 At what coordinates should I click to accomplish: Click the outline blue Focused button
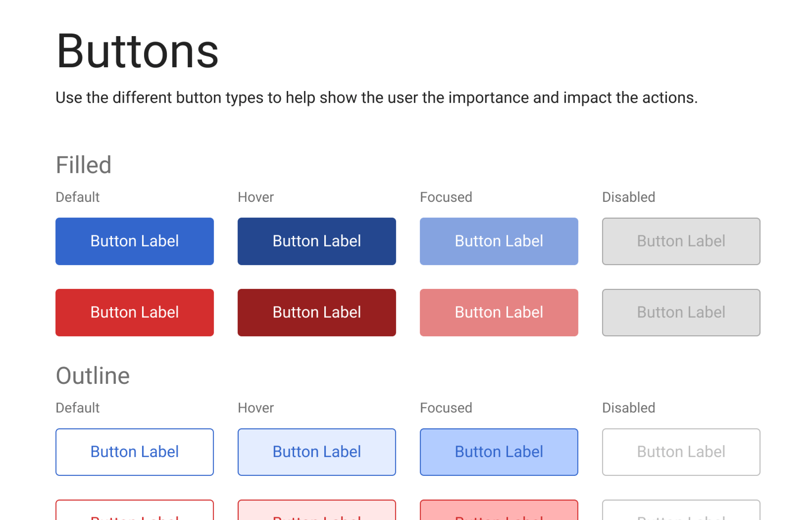point(498,452)
